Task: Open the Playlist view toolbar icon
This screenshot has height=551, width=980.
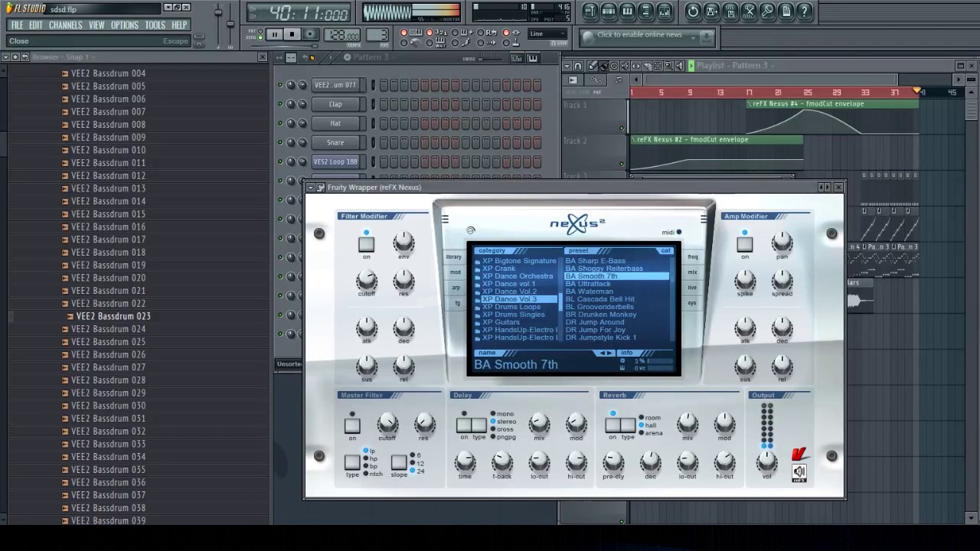Action: coord(590,11)
